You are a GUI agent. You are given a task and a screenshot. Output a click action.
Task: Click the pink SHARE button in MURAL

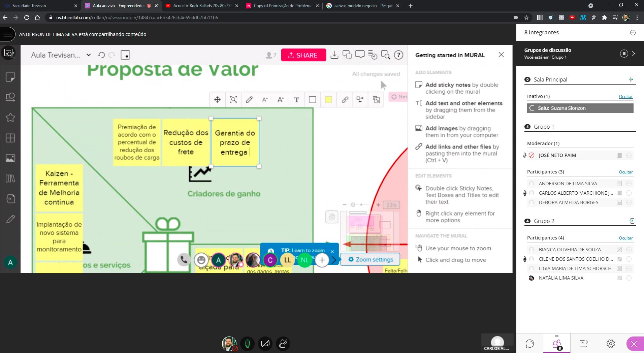pos(303,55)
